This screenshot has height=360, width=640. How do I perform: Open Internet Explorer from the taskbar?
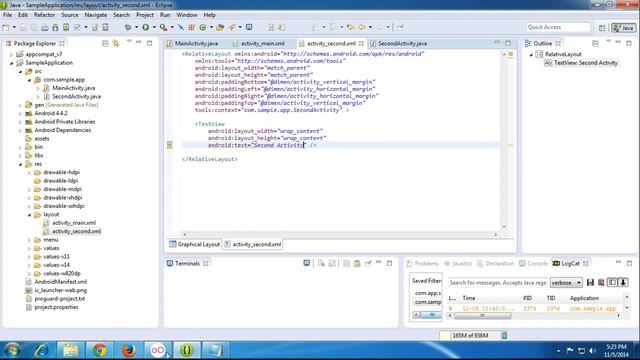(x=41, y=350)
